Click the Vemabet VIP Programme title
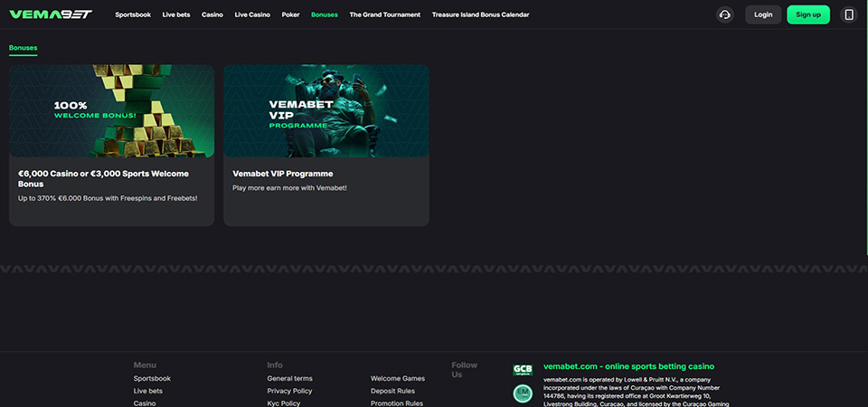Viewport: 868px width, 407px height. (x=283, y=174)
